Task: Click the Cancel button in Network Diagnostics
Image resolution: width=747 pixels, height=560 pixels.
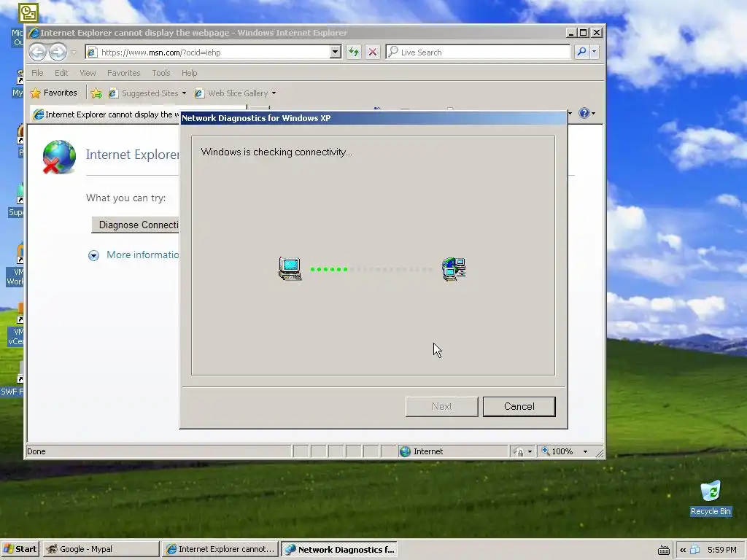Action: pyautogui.click(x=519, y=407)
